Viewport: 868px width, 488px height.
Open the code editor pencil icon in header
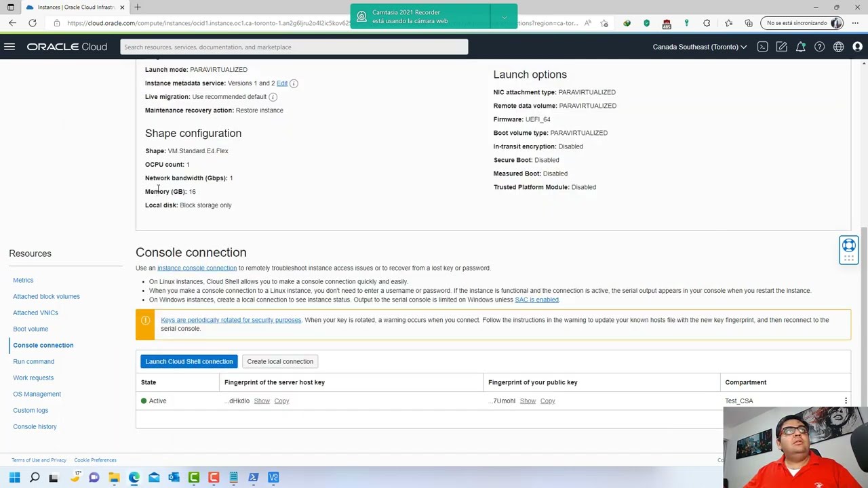tap(782, 47)
